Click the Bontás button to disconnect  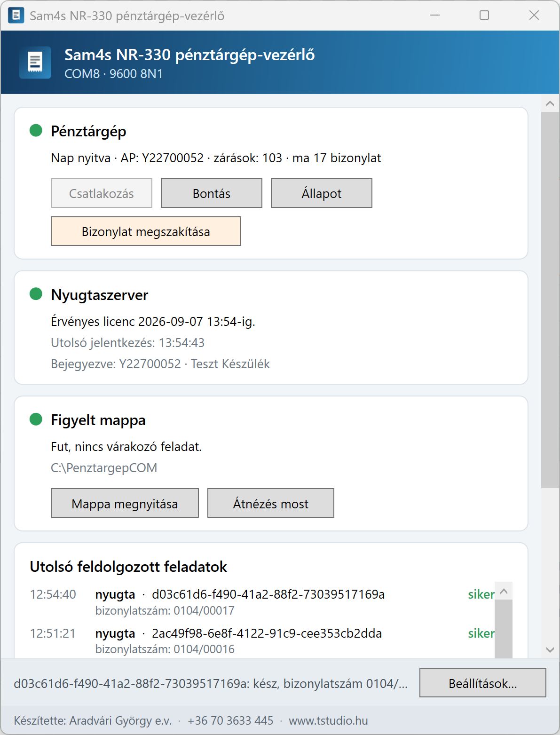(x=212, y=193)
